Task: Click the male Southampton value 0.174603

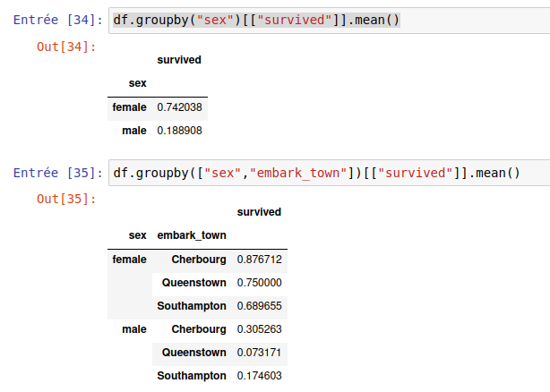Action: [259, 376]
